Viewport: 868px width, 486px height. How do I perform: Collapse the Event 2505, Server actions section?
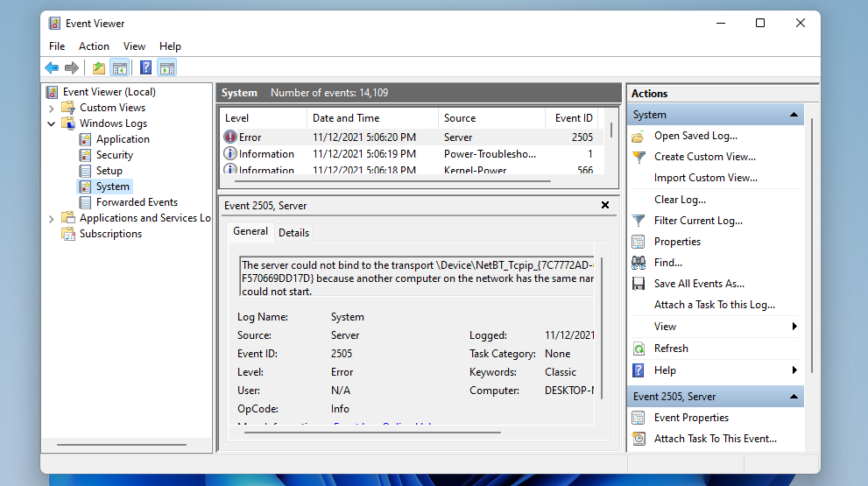tap(794, 397)
